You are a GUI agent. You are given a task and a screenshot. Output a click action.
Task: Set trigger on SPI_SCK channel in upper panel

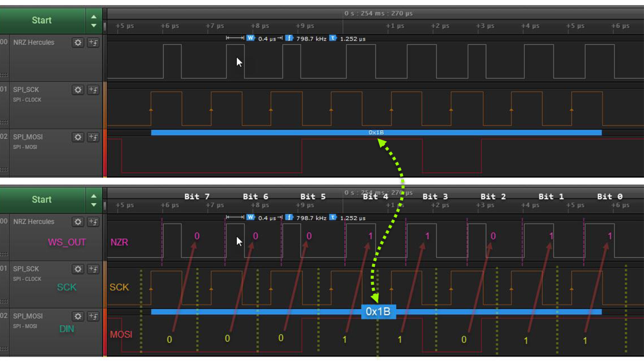[x=93, y=90]
